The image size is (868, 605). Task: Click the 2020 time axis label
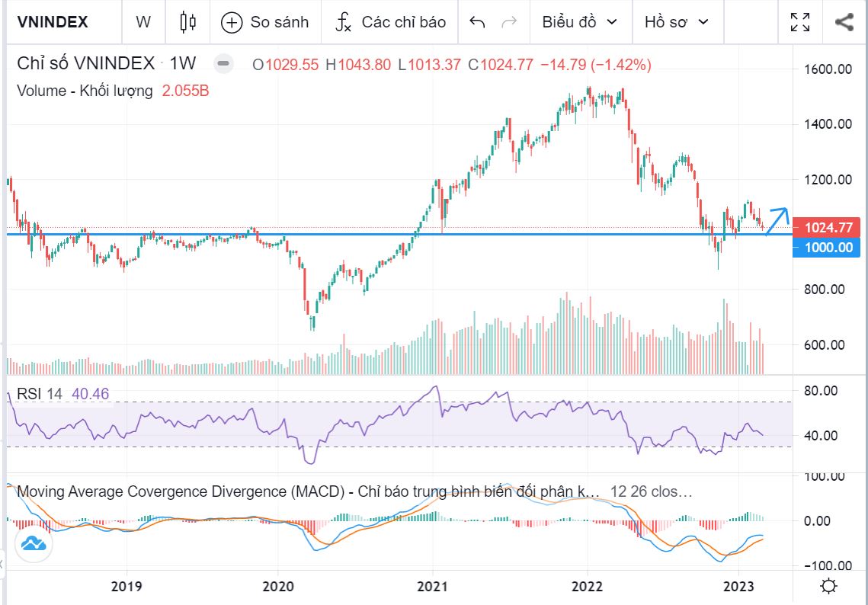pos(278,586)
